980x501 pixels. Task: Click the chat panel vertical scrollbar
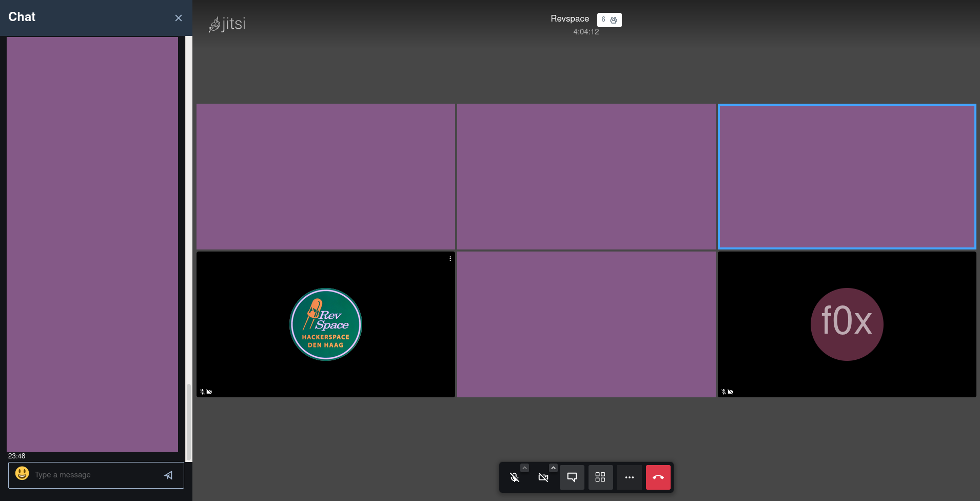click(188, 421)
